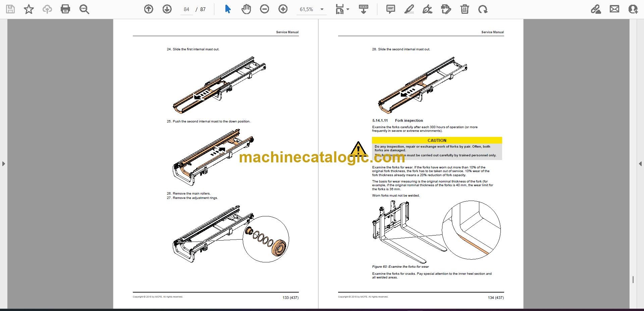
Task: Open the stamp tool
Action: (446, 9)
